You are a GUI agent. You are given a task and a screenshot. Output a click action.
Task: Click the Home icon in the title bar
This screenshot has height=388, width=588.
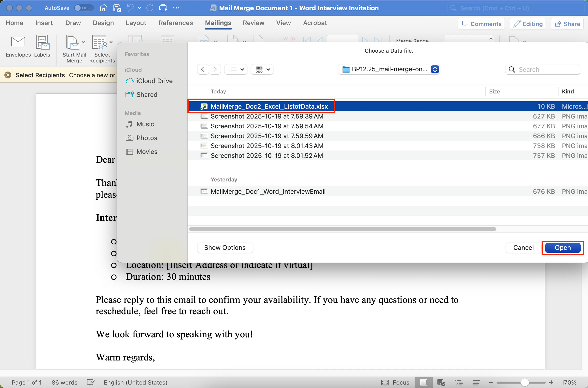point(104,8)
